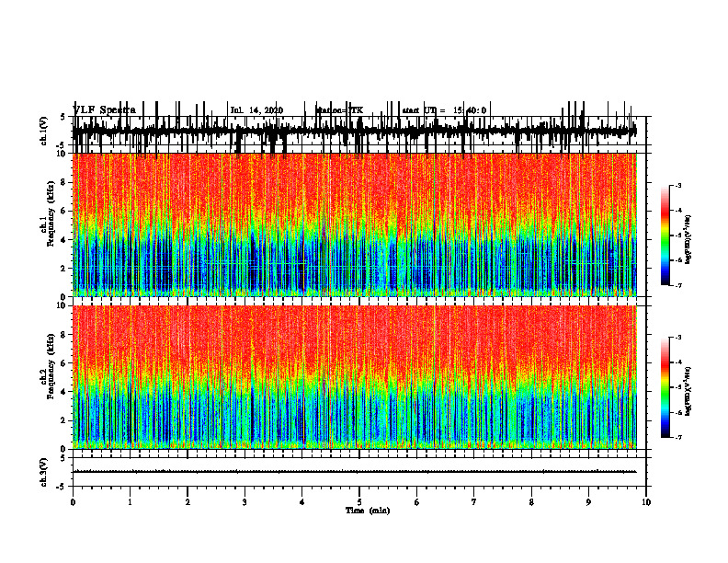The image size is (728, 563).
Task: Click the 'start UT = 15:40:0' text
Action: [x=444, y=110]
